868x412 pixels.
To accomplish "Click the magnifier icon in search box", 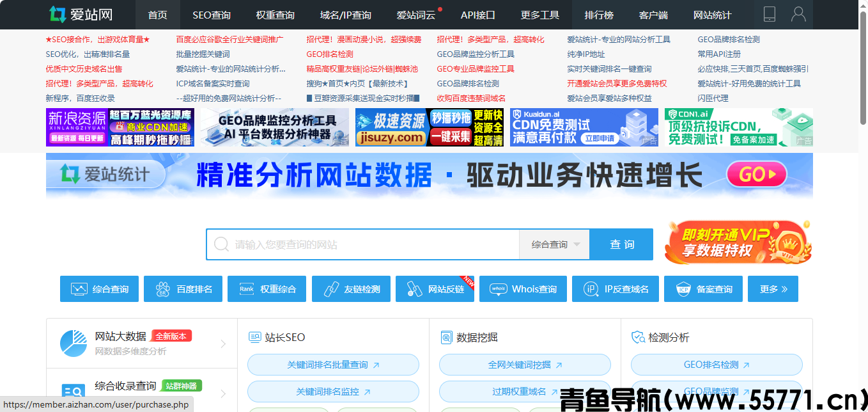I will (222, 244).
